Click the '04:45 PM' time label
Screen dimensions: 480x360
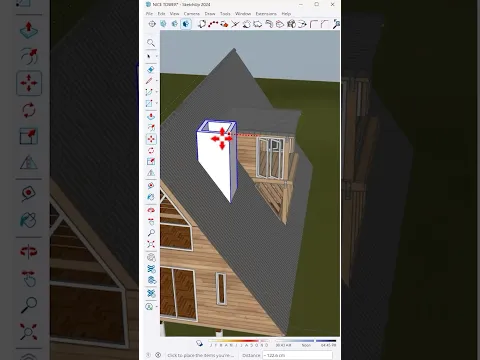tap(328, 345)
